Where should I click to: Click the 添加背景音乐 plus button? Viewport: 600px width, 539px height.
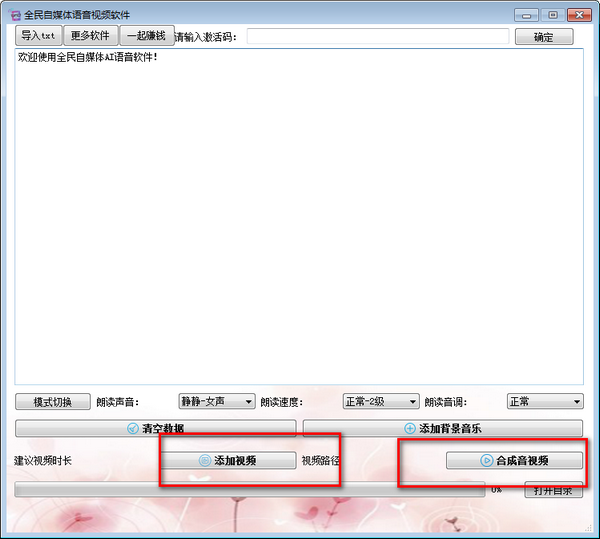tap(443, 428)
